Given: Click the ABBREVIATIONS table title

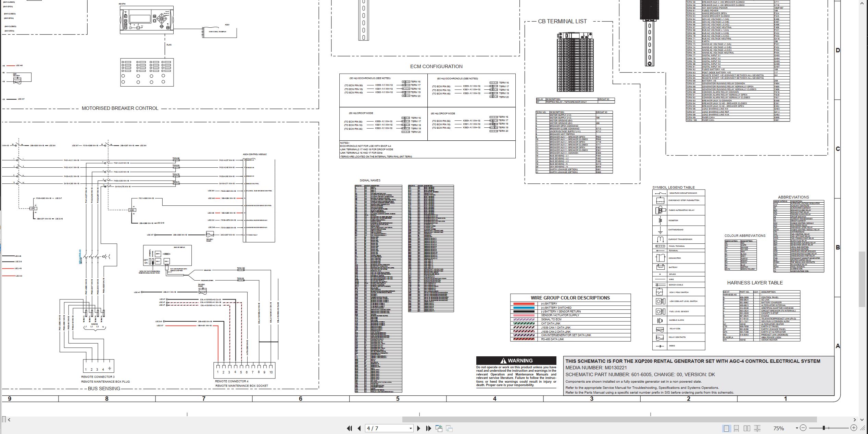Looking at the screenshot, I should tap(793, 197).
